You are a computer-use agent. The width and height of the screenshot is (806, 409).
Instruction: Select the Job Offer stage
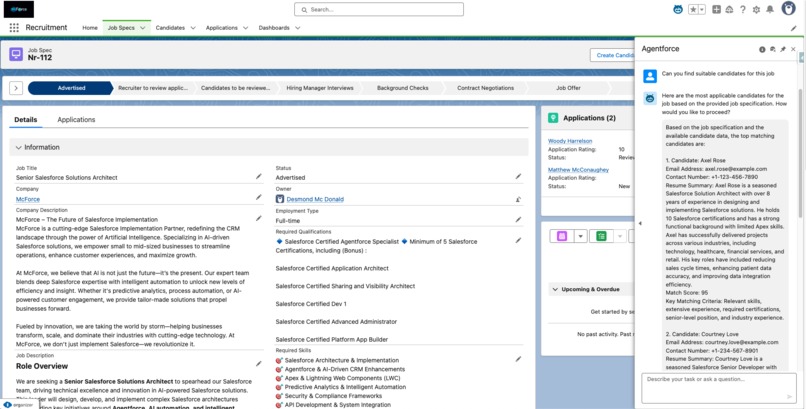click(x=568, y=88)
